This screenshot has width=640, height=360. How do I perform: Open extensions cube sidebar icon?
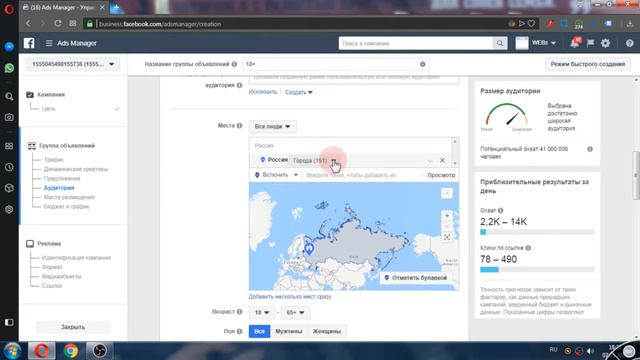coord(9,188)
